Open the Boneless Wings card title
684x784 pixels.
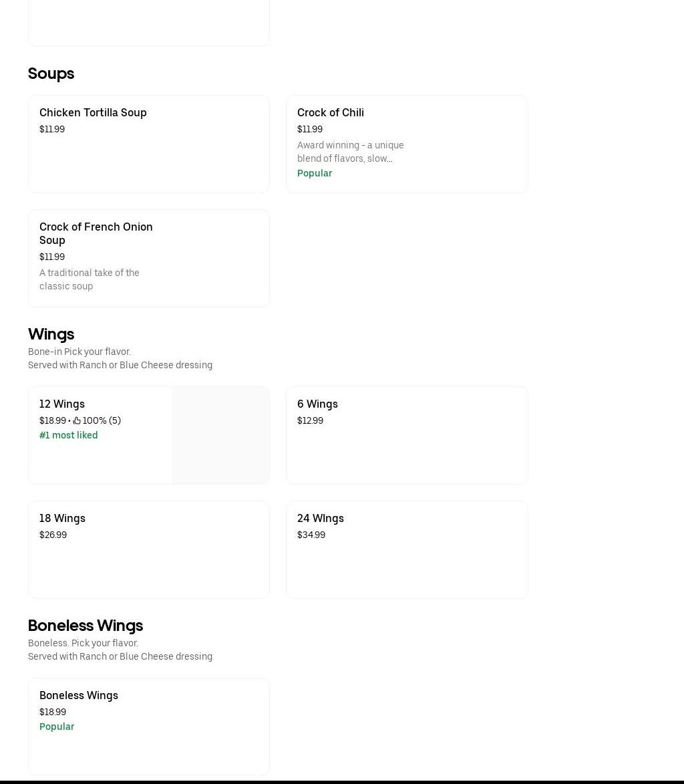(x=78, y=696)
